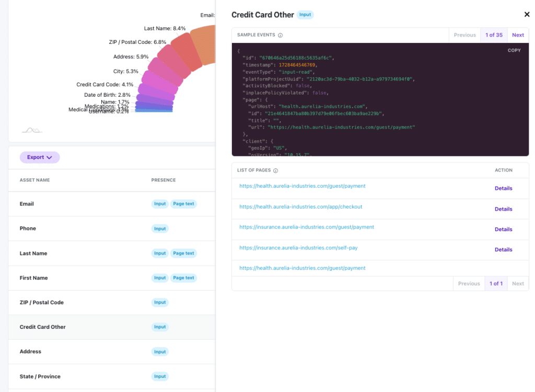The image size is (535, 392).
Task: Open Details for app/checkout page
Action: click(x=503, y=209)
